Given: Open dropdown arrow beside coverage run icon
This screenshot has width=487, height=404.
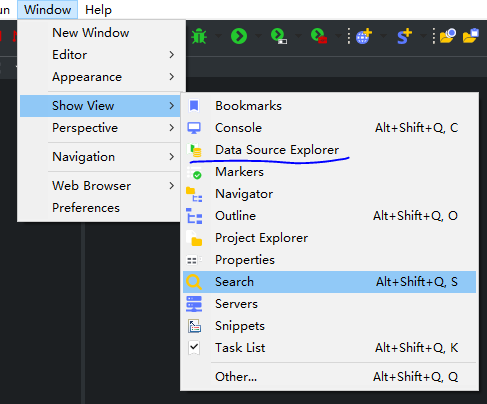Looking at the screenshot, I should coord(298,35).
